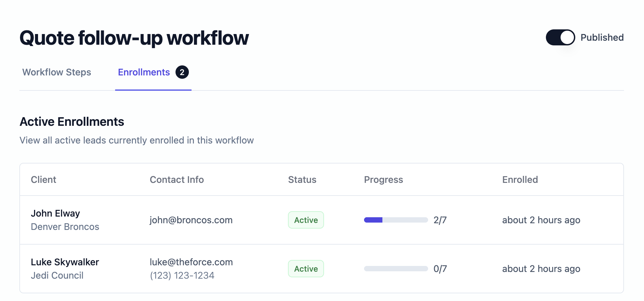Click the Enrolled column header
Viewport: 644px width, 301px height.
(x=520, y=180)
